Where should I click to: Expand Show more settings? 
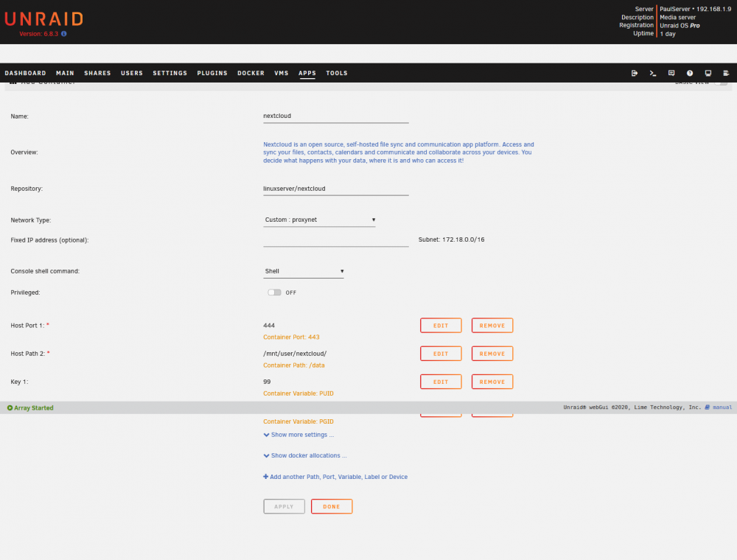299,435
